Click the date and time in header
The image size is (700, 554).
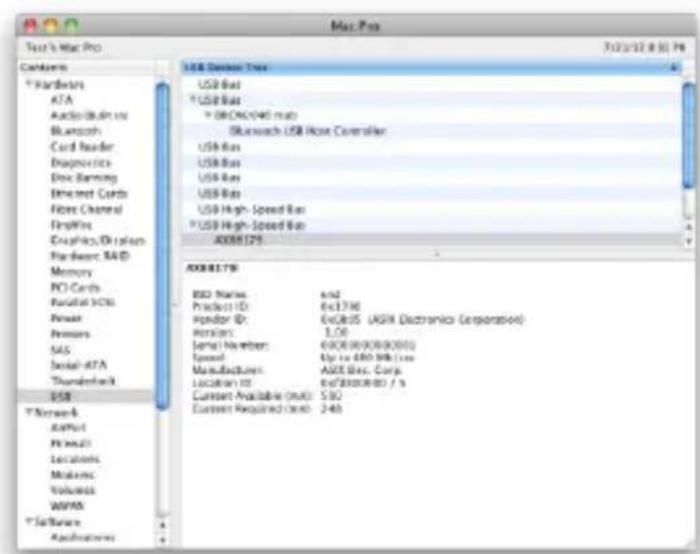pyautogui.click(x=644, y=47)
